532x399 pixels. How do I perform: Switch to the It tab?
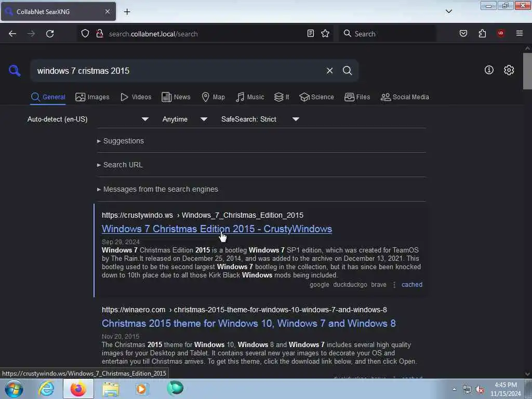[282, 97]
